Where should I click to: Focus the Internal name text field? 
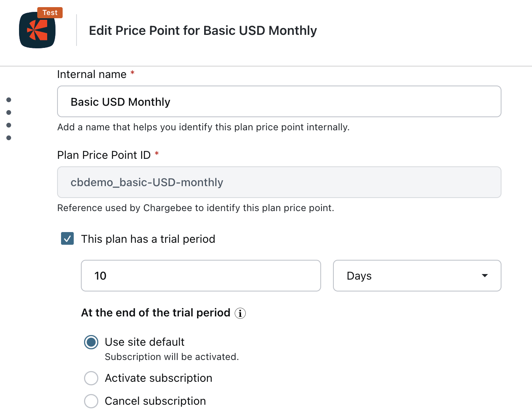click(x=279, y=102)
